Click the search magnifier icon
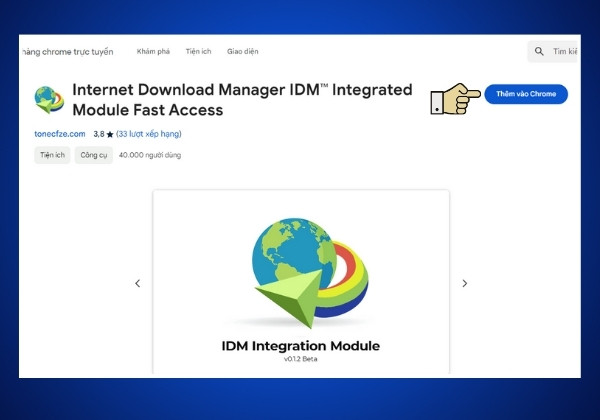Viewport: 600px width, 420px height. (x=539, y=51)
